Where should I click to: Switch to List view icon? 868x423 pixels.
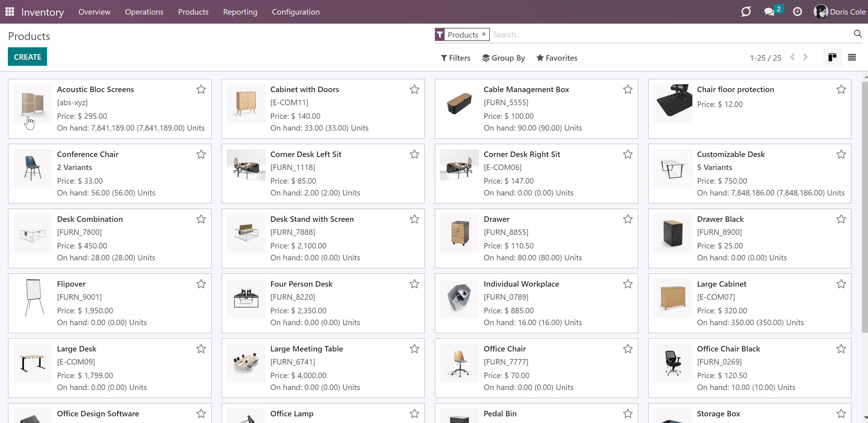pyautogui.click(x=852, y=58)
